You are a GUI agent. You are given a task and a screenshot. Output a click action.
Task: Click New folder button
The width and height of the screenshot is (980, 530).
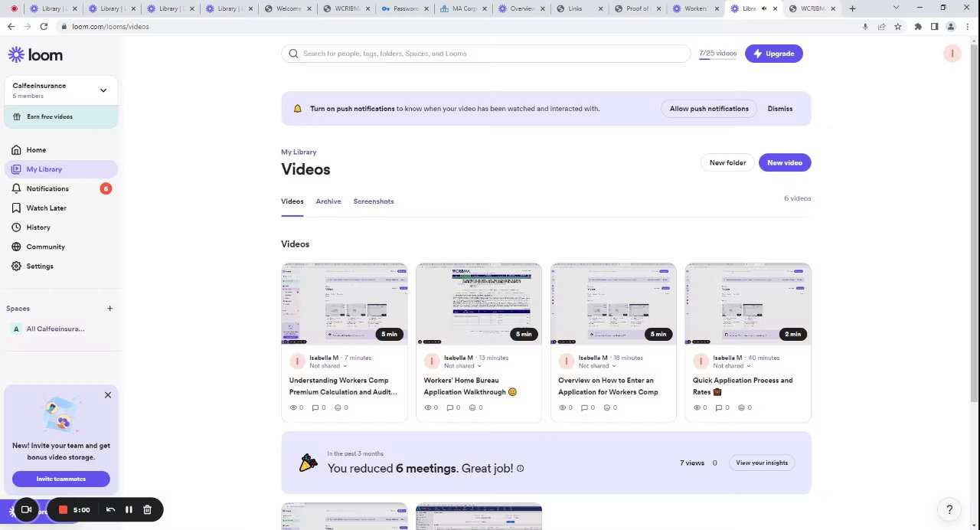click(x=727, y=162)
